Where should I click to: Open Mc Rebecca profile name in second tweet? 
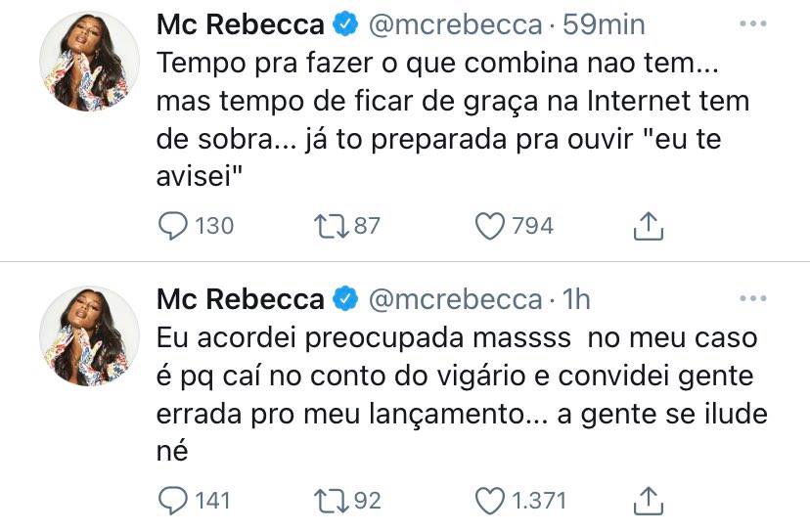point(240,298)
